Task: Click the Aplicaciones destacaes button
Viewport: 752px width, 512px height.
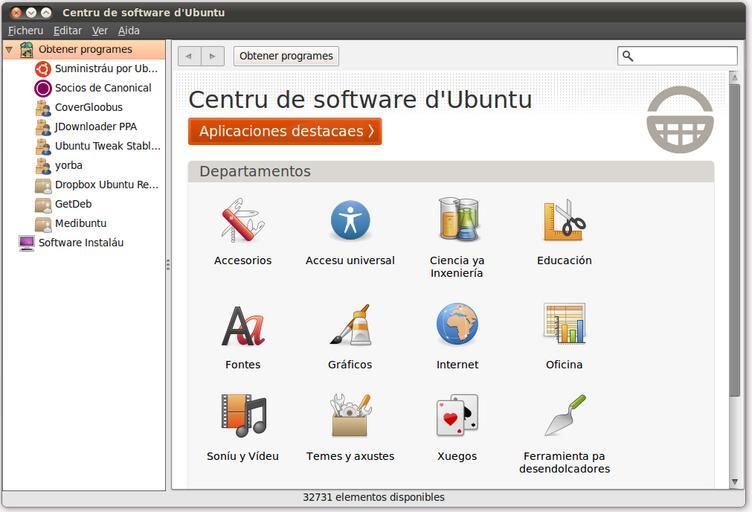Action: click(285, 131)
